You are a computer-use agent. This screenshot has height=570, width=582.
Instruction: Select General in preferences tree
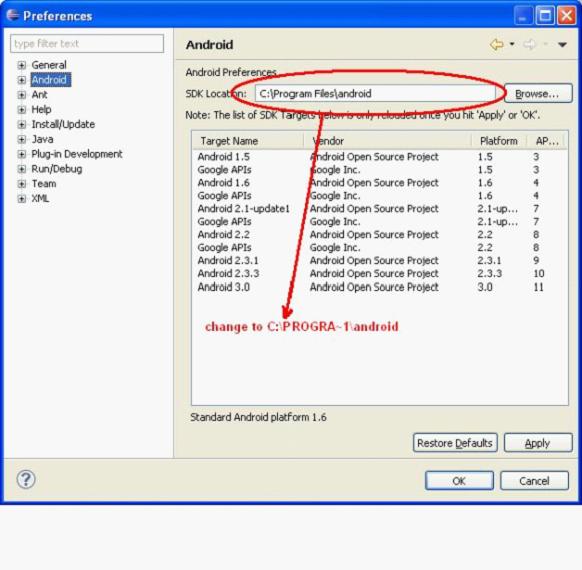tap(49, 65)
